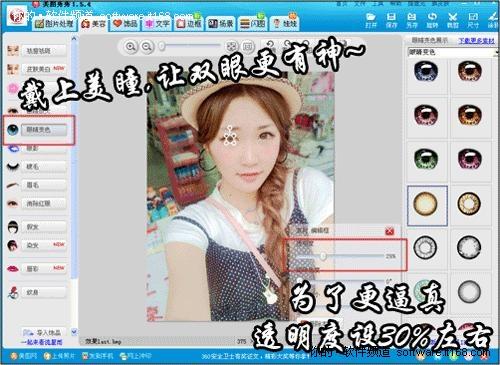Screen dimensions: 500x365
Task: Click the 裁剪 scissors icon
Action: pyautogui.click(x=453, y=20)
